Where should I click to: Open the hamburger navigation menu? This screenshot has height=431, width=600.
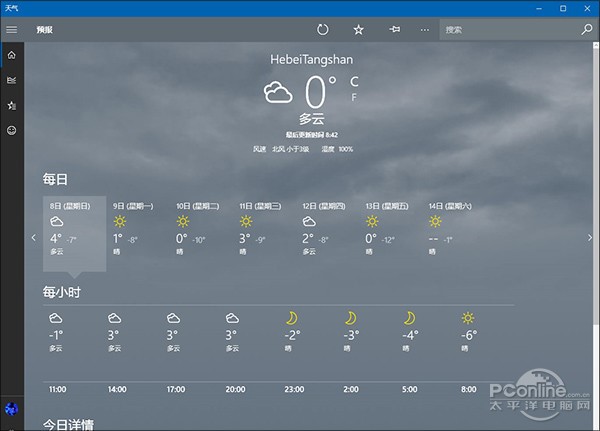pyautogui.click(x=11, y=29)
